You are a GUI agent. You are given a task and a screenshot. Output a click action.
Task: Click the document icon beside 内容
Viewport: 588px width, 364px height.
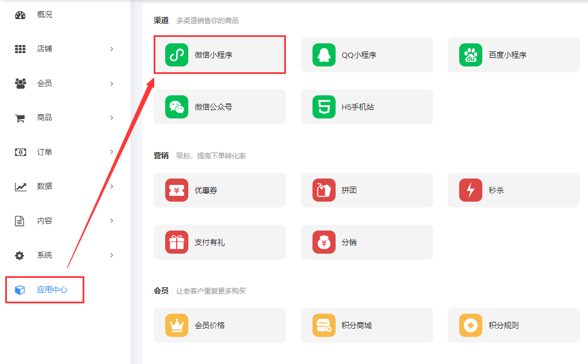tap(20, 221)
